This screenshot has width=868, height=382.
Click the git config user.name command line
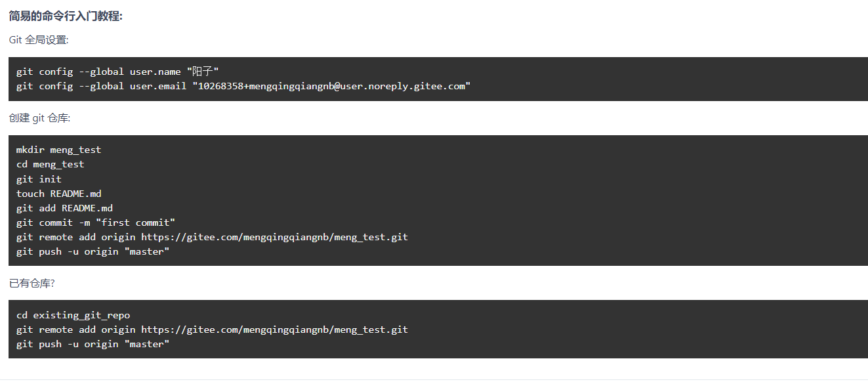point(117,72)
